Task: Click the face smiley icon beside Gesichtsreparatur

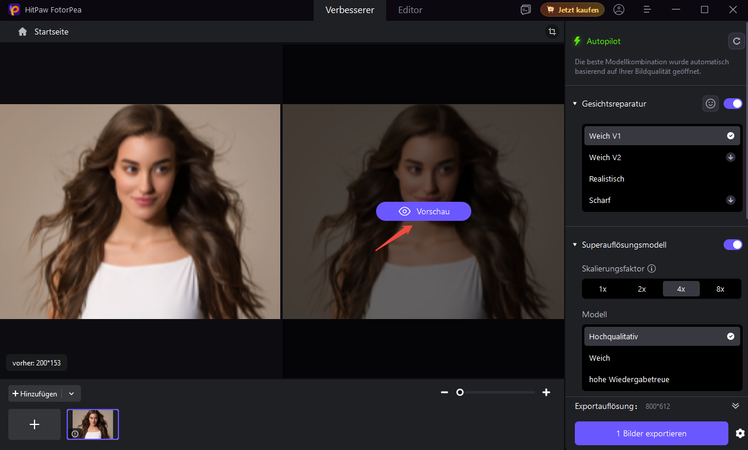Action: 710,103
